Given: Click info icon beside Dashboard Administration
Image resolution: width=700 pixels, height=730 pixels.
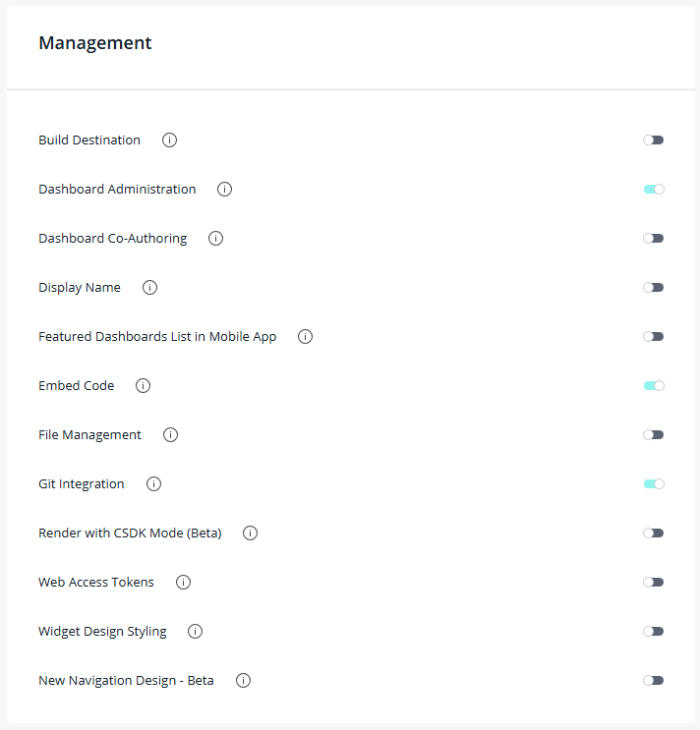Looking at the screenshot, I should pos(224,190).
